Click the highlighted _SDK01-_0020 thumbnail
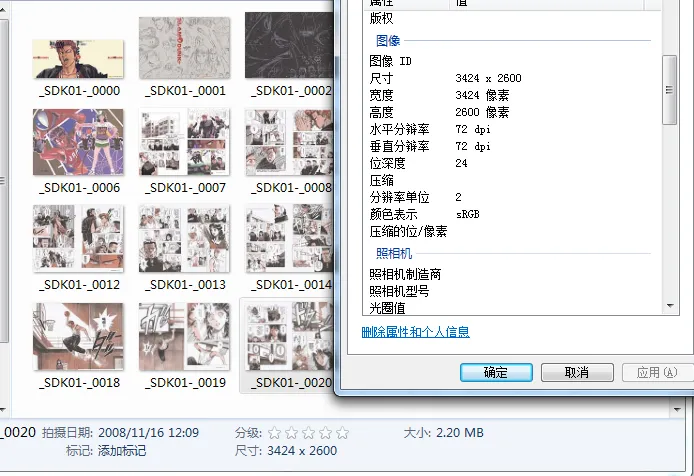The image size is (694, 476). 289,337
